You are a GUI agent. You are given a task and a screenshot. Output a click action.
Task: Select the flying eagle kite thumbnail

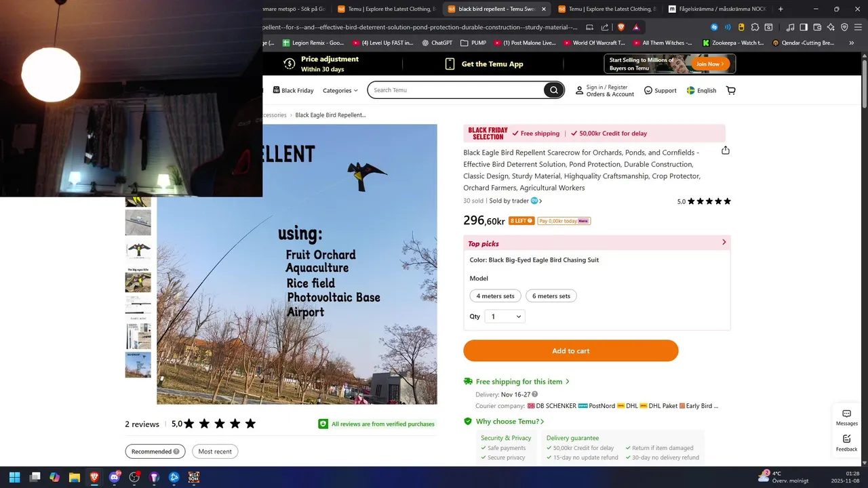[x=138, y=251]
